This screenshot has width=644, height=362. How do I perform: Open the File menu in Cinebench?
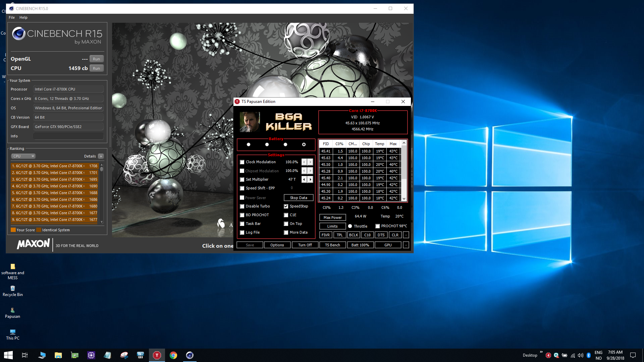point(12,17)
